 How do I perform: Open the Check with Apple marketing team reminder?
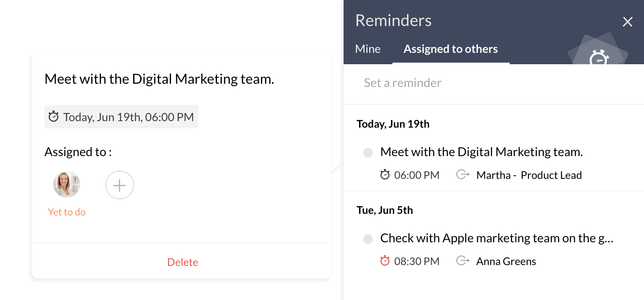[x=496, y=238]
